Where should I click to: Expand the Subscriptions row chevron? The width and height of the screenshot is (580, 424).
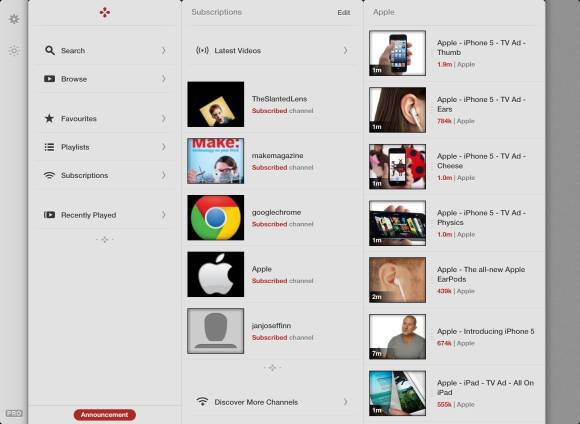[163, 175]
